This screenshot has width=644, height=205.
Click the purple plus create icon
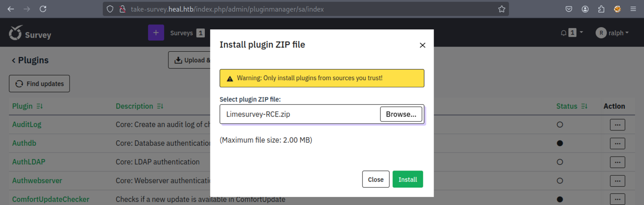tap(156, 33)
